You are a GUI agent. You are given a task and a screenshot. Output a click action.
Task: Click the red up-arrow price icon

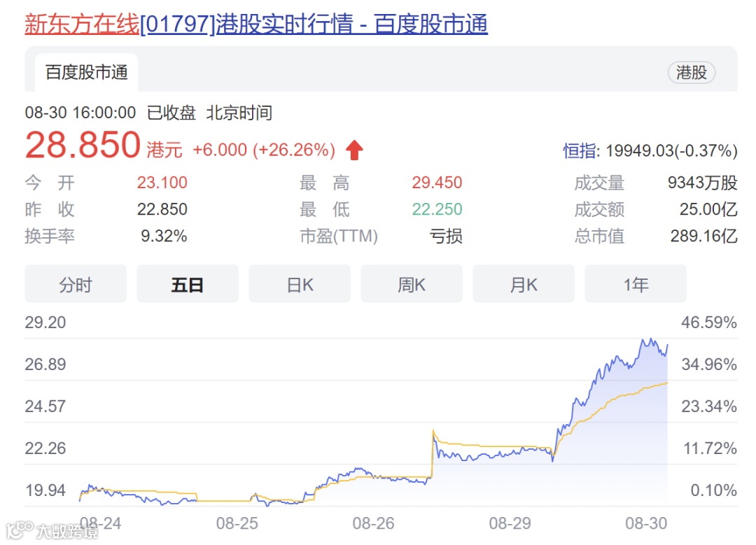click(354, 150)
